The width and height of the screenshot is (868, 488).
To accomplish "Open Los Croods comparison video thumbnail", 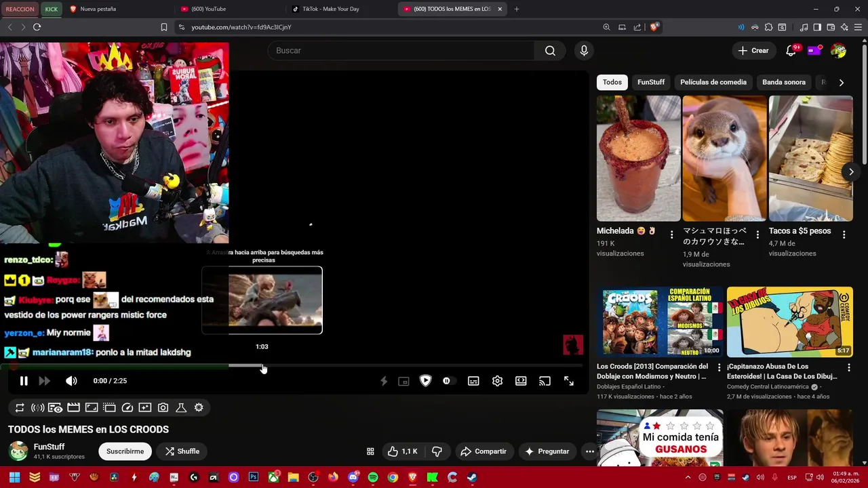I will click(660, 322).
